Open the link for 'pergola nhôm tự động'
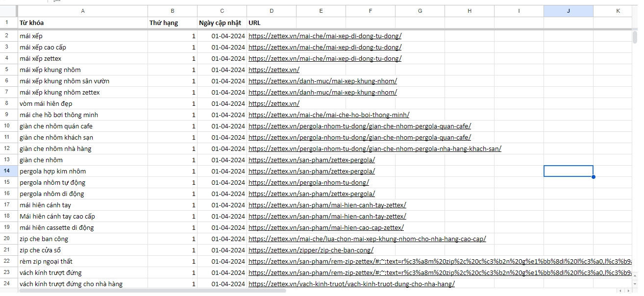This screenshot has width=644, height=296. (x=309, y=182)
